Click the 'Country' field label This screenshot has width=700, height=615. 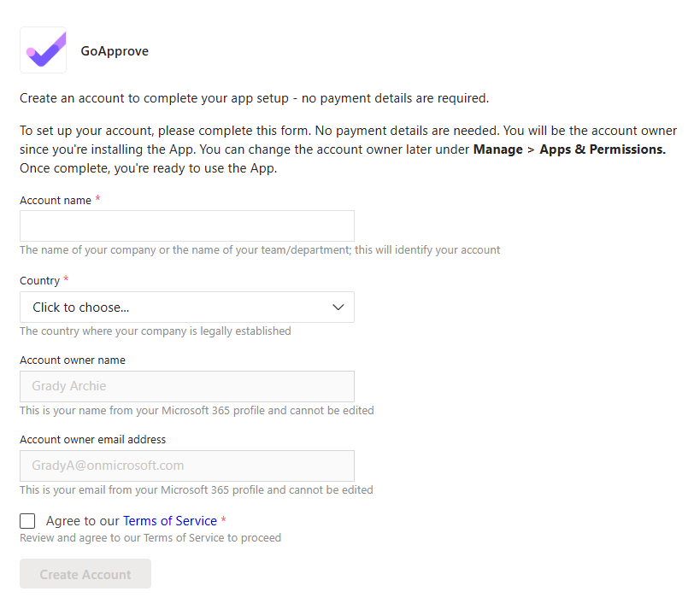click(39, 281)
